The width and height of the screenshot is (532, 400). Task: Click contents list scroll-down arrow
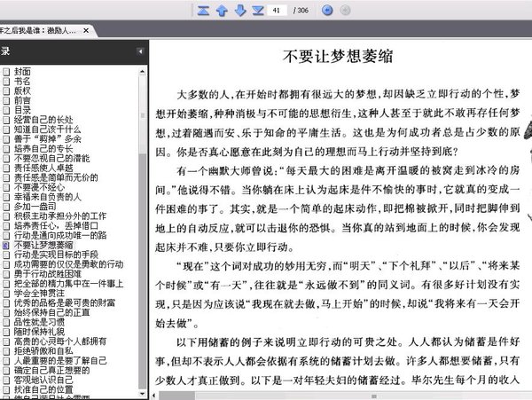click(143, 394)
